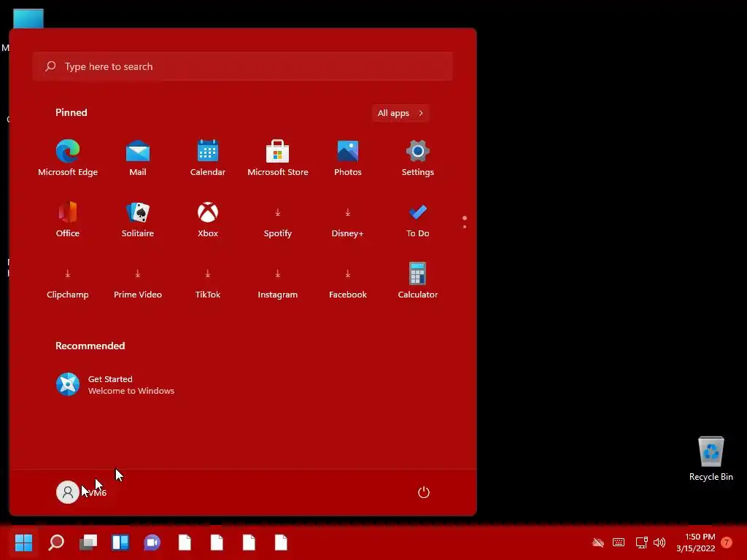The height and width of the screenshot is (560, 747).
Task: Go to next page of pinned apps
Action: 465,227
